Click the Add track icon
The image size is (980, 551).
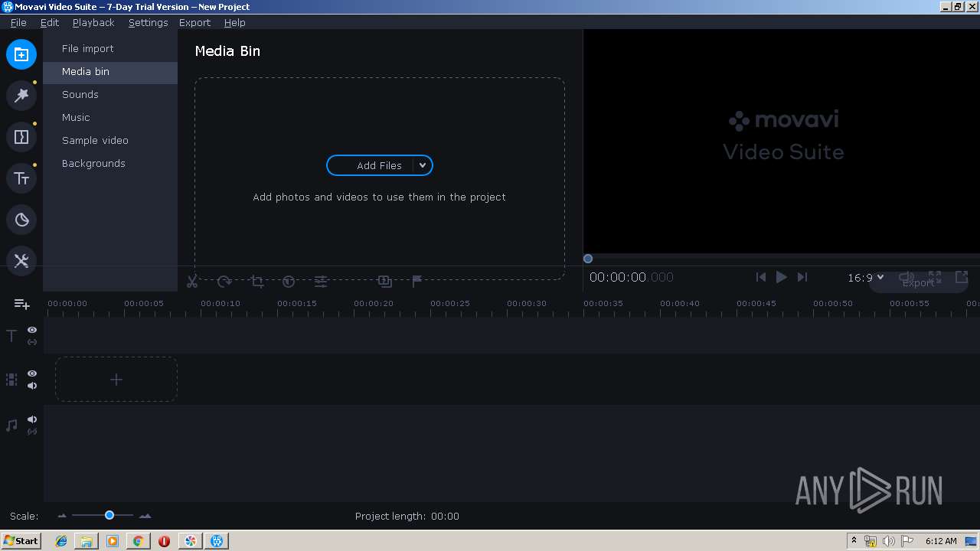tap(22, 305)
